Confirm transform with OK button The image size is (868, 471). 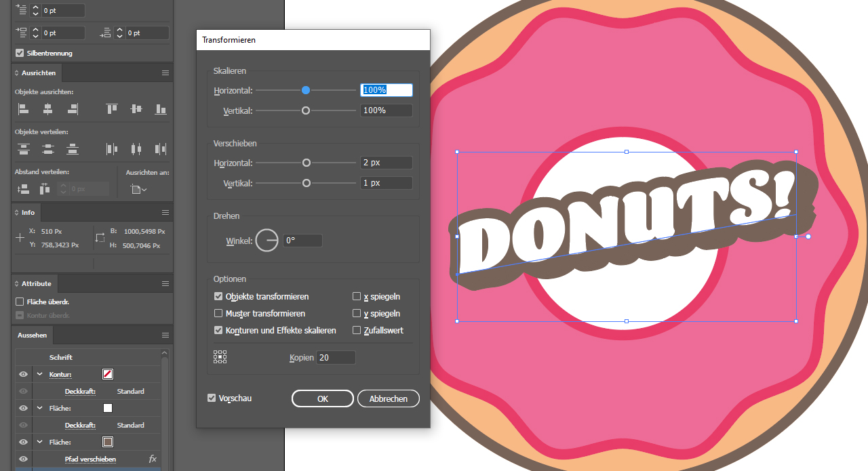323,398
